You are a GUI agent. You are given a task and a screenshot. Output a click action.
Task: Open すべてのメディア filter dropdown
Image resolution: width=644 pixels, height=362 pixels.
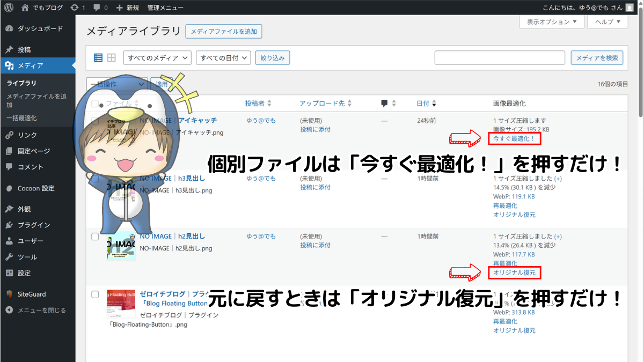point(157,57)
